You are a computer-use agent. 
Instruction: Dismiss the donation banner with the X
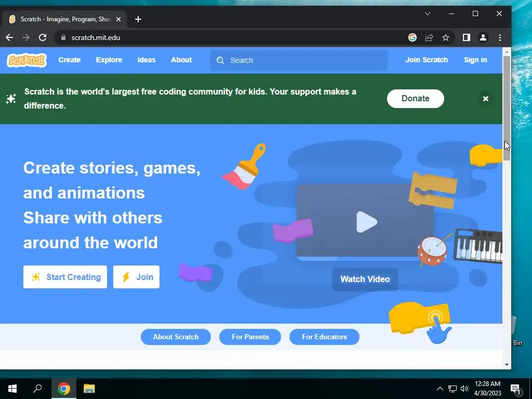(x=486, y=98)
